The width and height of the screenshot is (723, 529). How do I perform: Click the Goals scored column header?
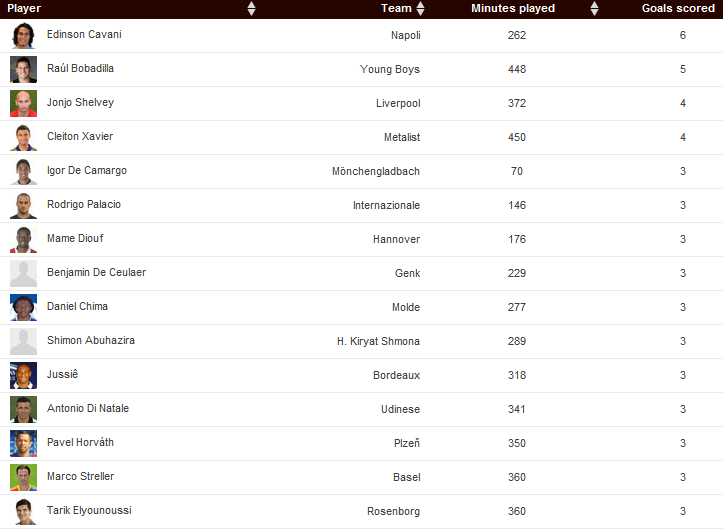point(678,9)
